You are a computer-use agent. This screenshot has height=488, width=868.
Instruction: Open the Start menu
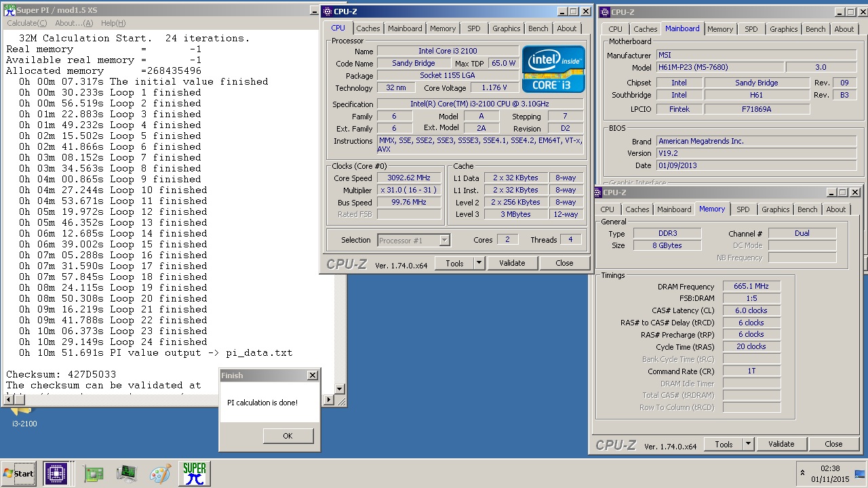pyautogui.click(x=18, y=473)
